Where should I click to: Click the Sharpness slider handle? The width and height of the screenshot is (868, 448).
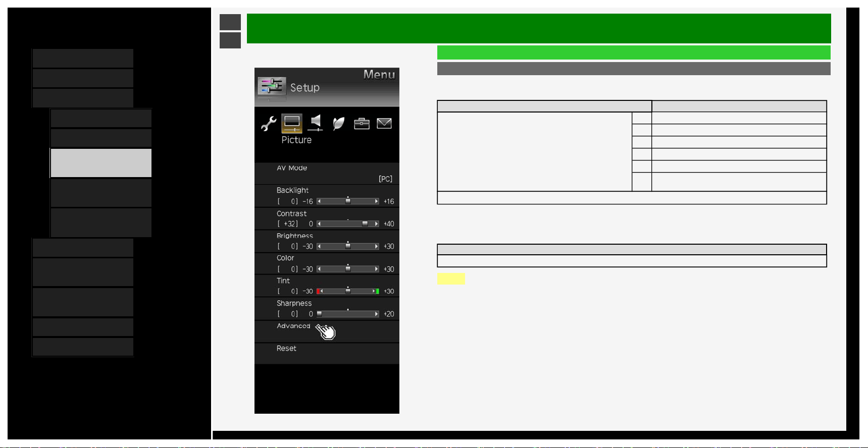tap(319, 314)
